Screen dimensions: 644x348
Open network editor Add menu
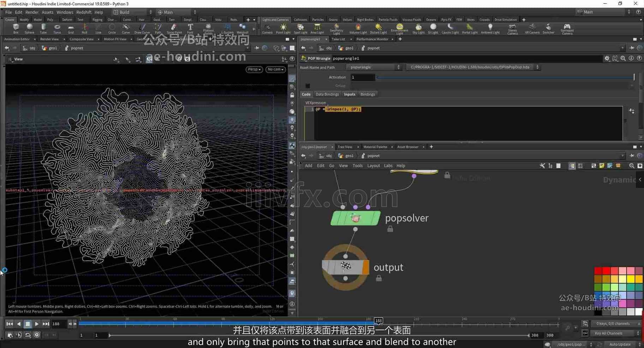309,166
